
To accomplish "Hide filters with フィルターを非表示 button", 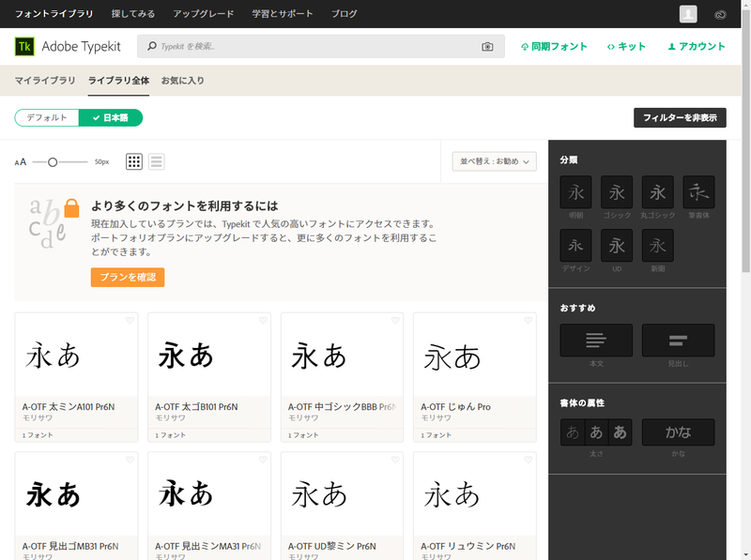I will tap(680, 117).
